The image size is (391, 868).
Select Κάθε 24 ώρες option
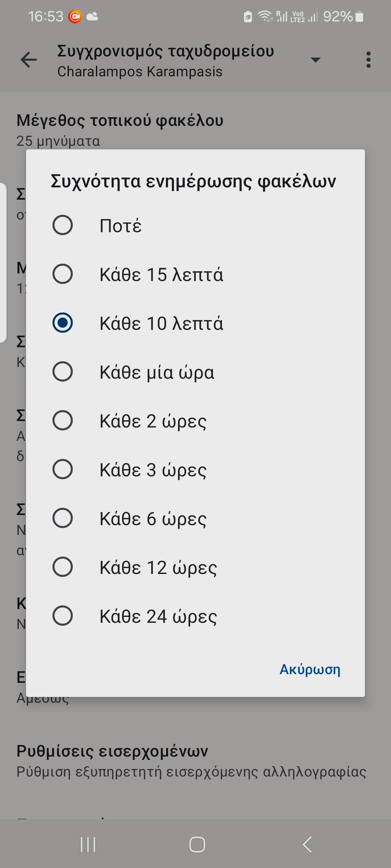(195, 616)
